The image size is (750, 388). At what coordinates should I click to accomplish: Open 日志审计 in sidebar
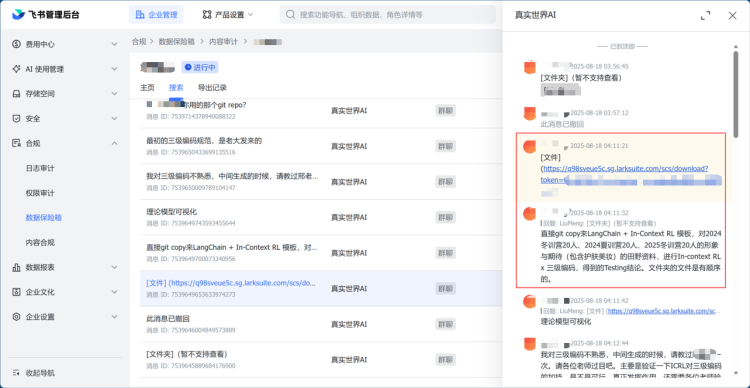coord(40,168)
